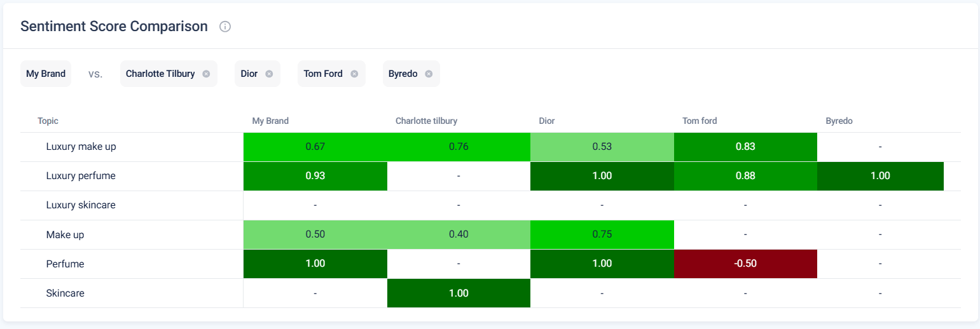Click the info icon beside Sentiment Score Comparison

(225, 27)
